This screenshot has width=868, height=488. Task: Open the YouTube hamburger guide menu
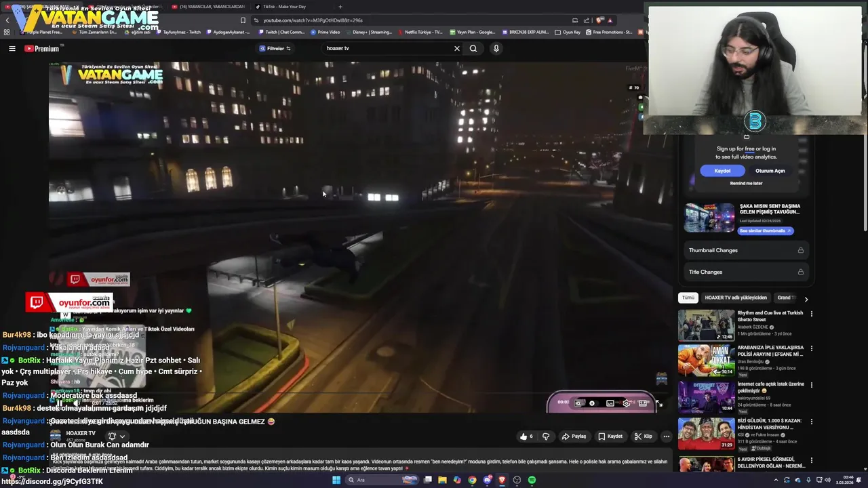(12, 48)
